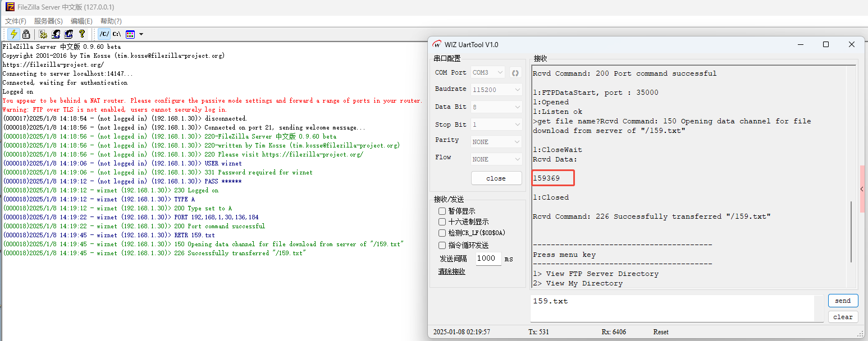Image resolution: width=868 pixels, height=341 pixels.
Task: Select the C:\ path display icon
Action: coord(117,34)
